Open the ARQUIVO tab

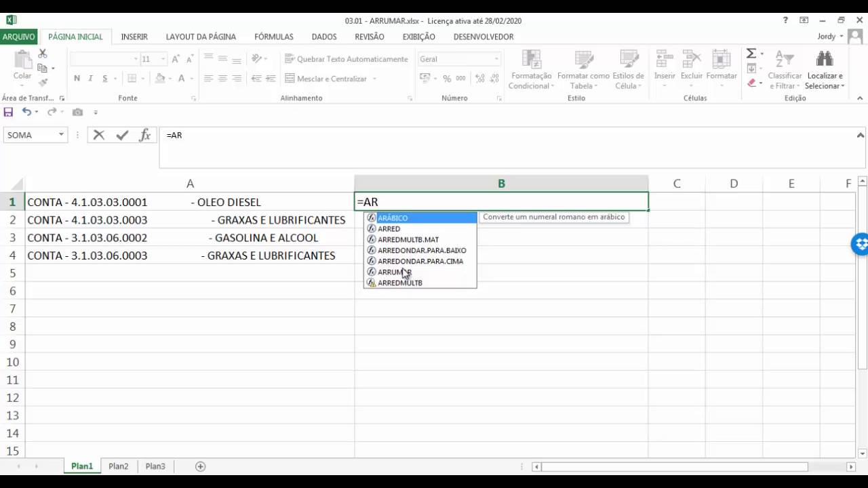coord(18,37)
